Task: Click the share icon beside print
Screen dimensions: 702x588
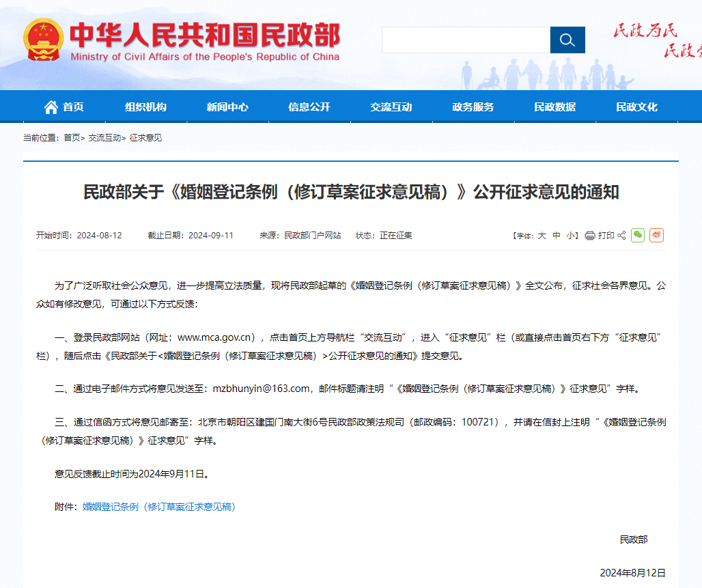Action: click(x=621, y=236)
